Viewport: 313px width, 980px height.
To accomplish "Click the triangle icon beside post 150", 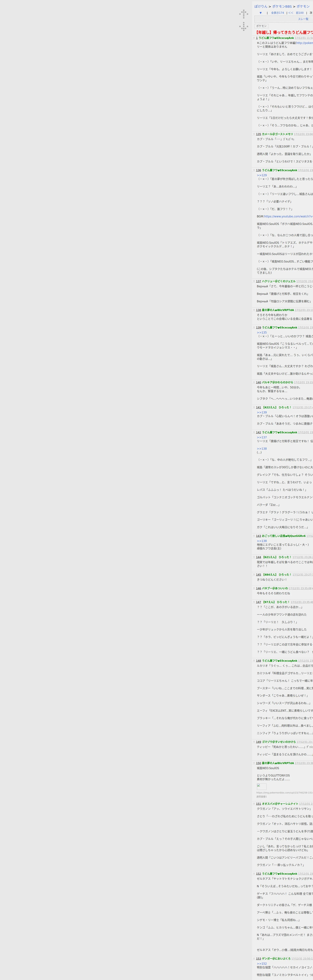I will [x=254, y=763].
